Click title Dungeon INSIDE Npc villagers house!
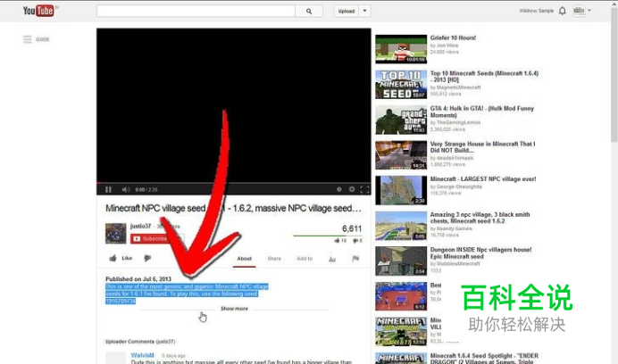This screenshot has width=618, height=364. (x=480, y=252)
